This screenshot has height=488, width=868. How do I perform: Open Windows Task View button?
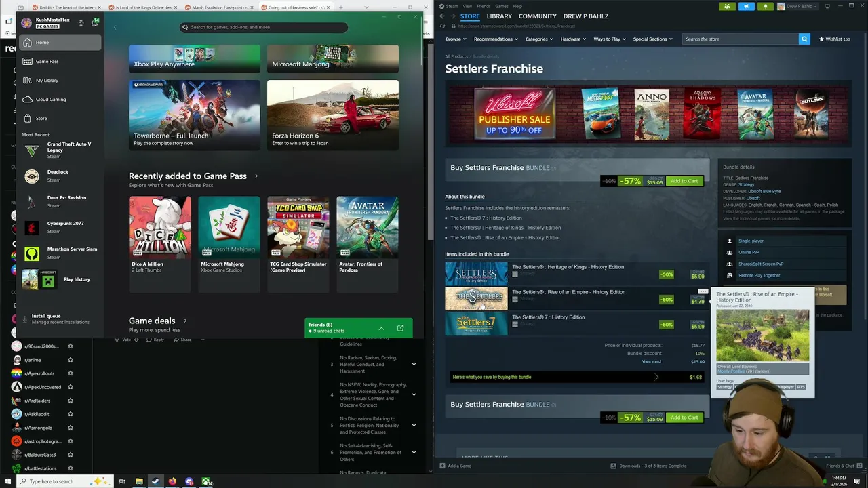coord(121,481)
